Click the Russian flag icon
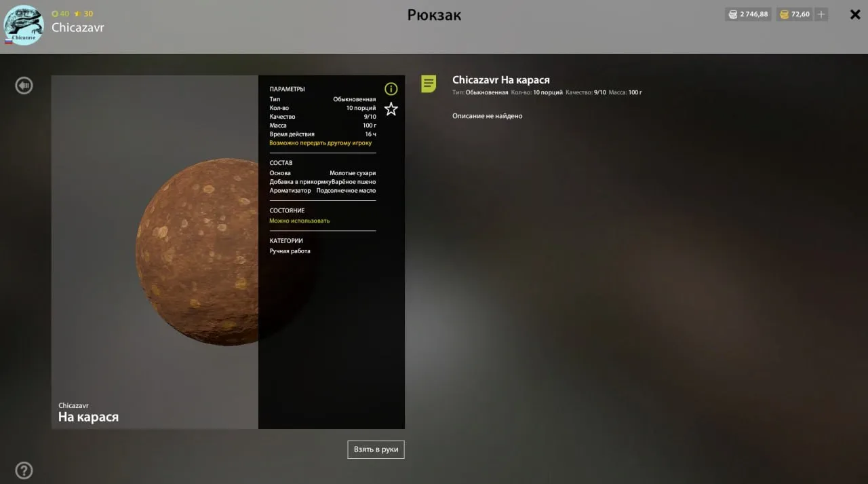The height and width of the screenshot is (484, 868). (9, 41)
